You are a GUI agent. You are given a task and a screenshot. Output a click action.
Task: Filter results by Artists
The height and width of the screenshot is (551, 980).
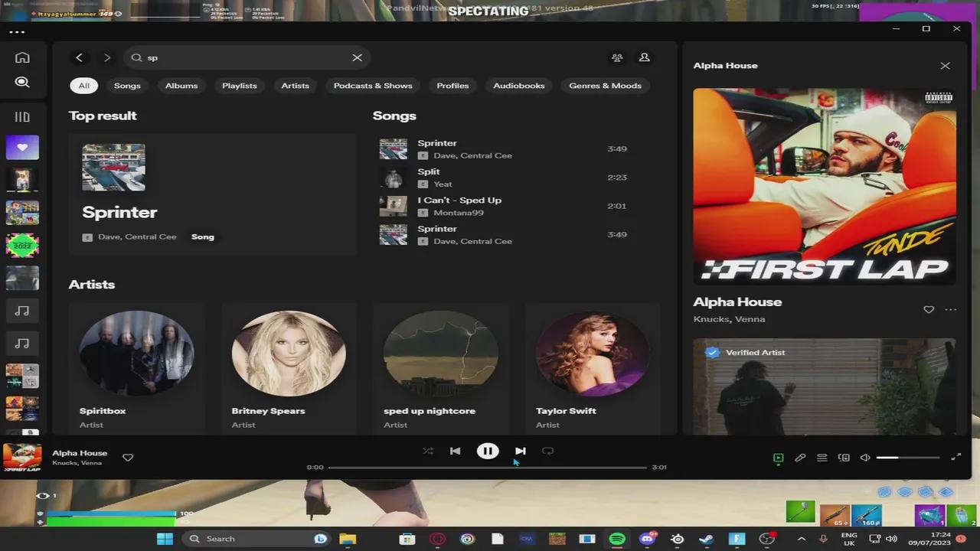295,86
